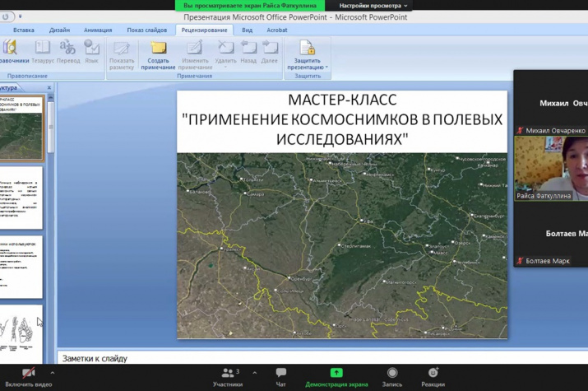The image size is (588, 391).
Task: Switch to the Анимация ribbon tab
Action: tap(98, 30)
